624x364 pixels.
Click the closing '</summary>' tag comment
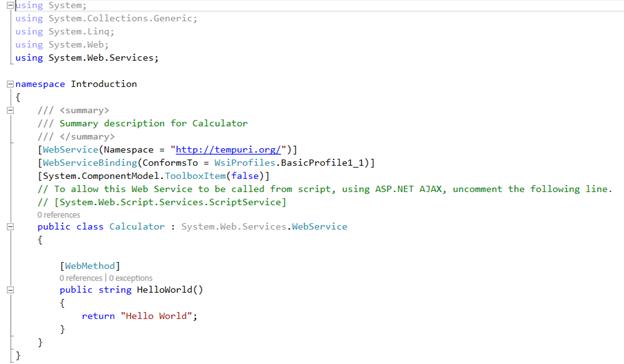coord(87,136)
